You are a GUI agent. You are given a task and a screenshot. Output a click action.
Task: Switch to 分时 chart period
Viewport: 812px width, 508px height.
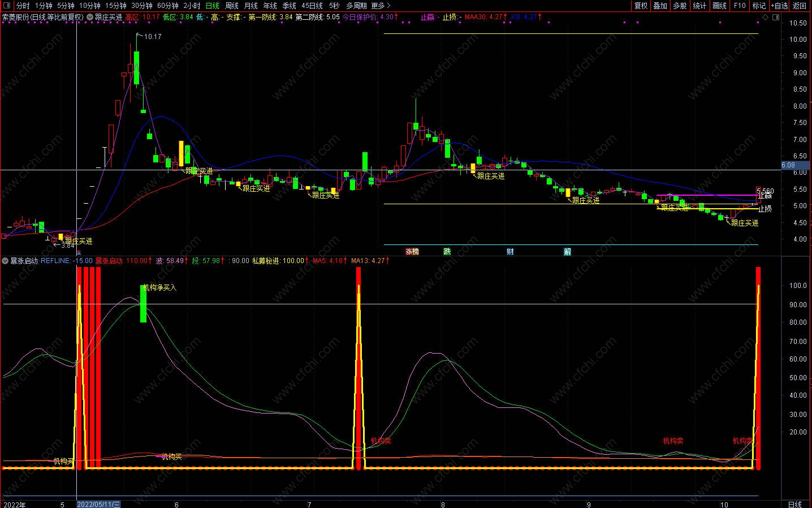23,6
